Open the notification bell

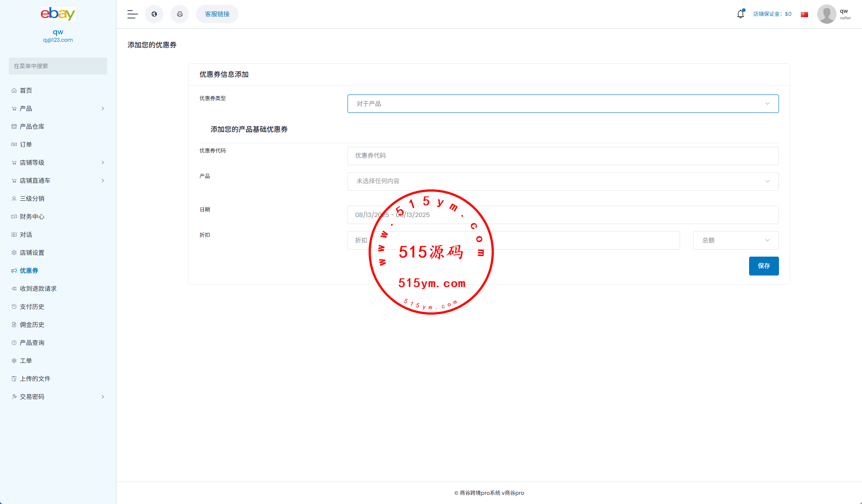pyautogui.click(x=740, y=14)
